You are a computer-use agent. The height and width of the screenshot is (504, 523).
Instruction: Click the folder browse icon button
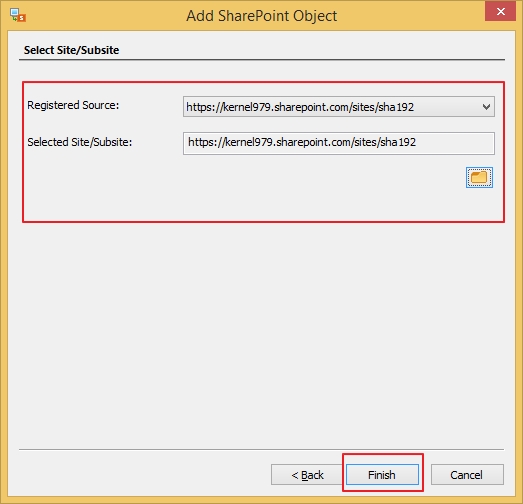coord(479,177)
